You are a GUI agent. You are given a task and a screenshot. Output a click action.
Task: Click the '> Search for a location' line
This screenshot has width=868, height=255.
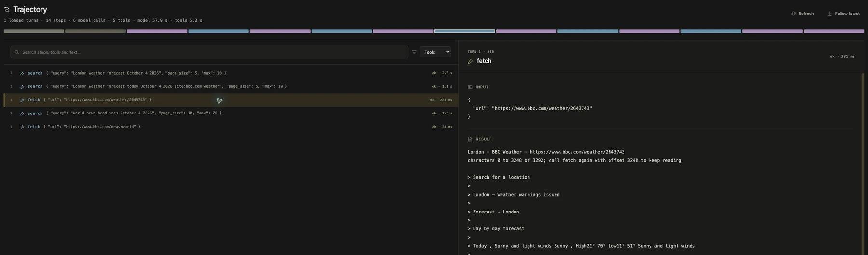tap(499, 177)
